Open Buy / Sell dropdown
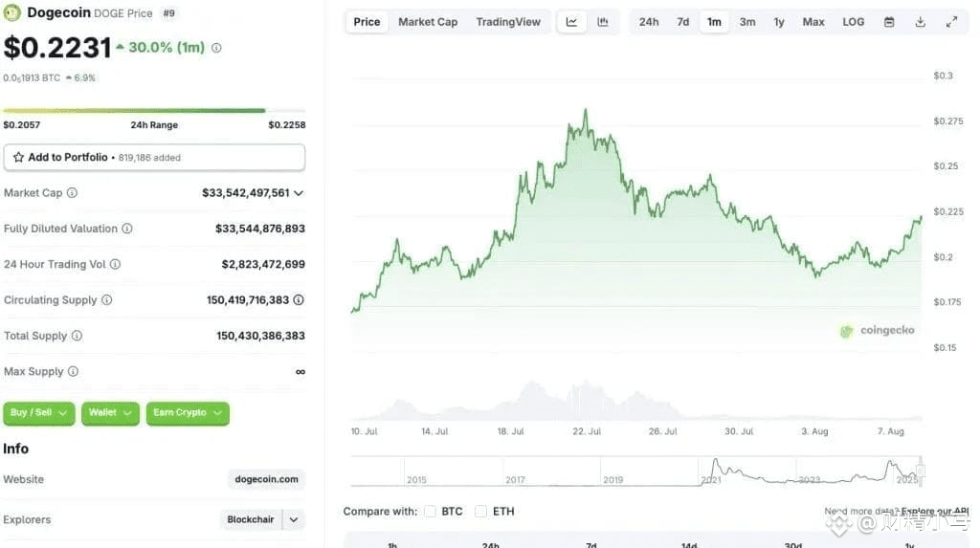The width and height of the screenshot is (980, 548). 38,413
